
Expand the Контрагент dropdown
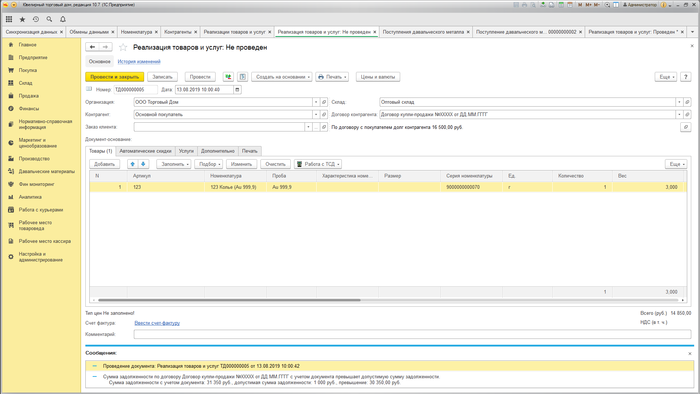pos(316,115)
